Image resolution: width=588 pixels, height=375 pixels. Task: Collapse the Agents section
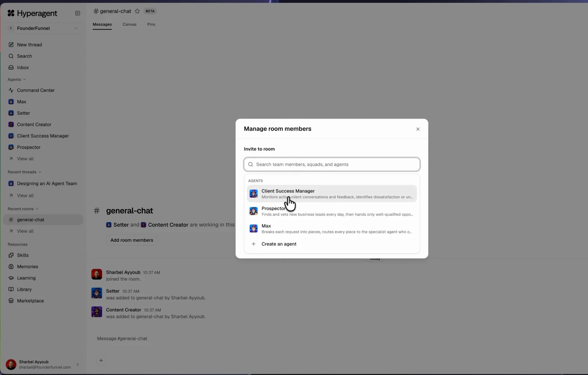point(17,80)
